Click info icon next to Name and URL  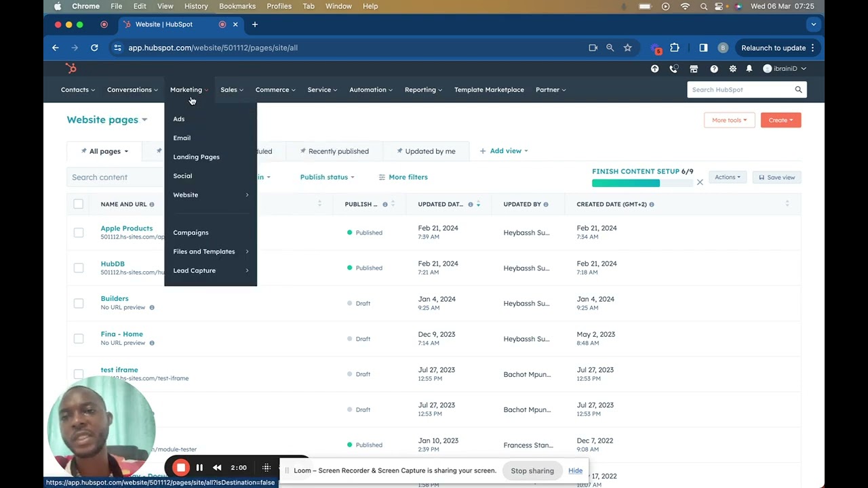(151, 204)
